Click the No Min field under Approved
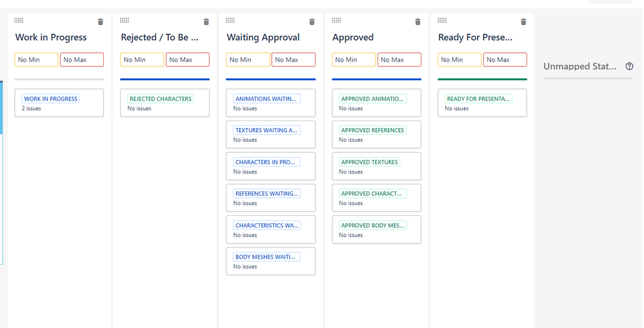The height and width of the screenshot is (328, 644). 354,60
